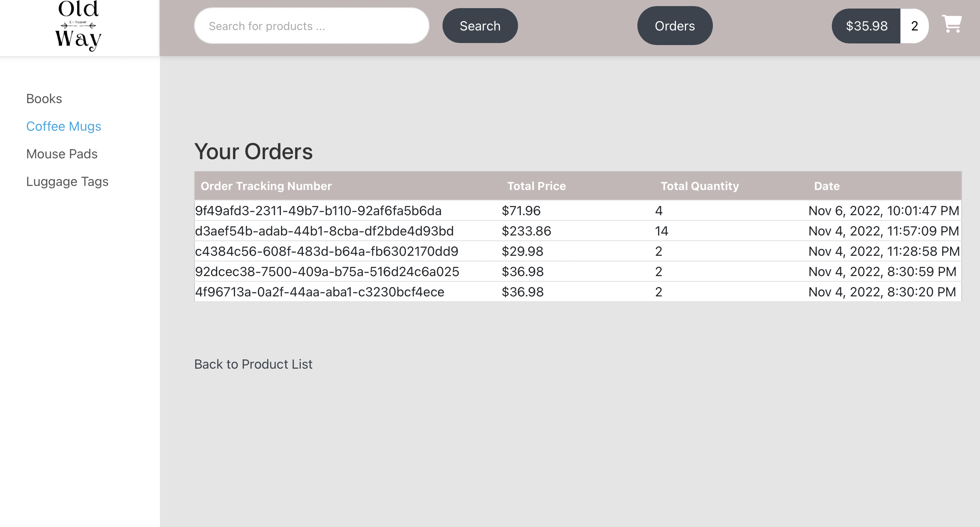The width and height of the screenshot is (980, 527).
Task: Click the Total Price column header
Action: coord(536,186)
